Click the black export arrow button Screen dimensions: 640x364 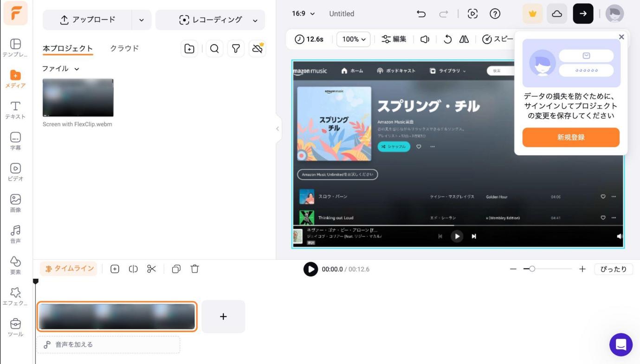click(583, 14)
